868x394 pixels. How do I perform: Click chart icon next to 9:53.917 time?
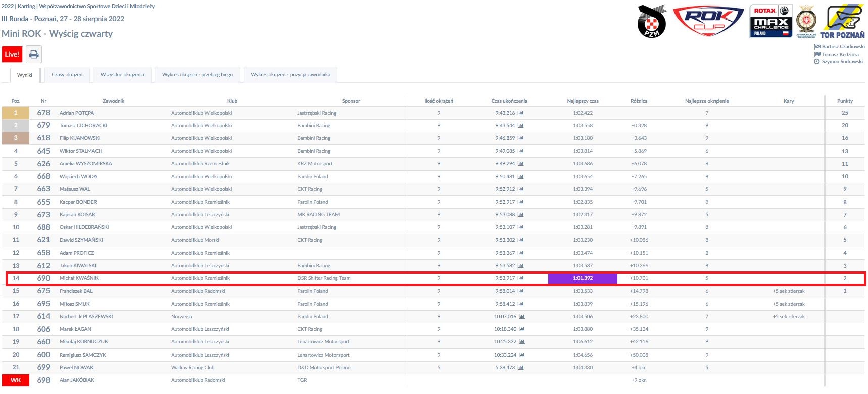point(520,278)
